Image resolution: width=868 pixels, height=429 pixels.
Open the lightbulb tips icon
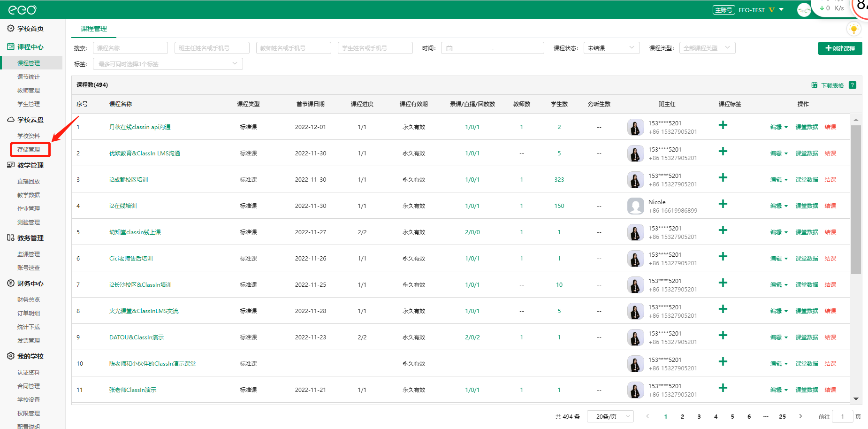click(853, 29)
